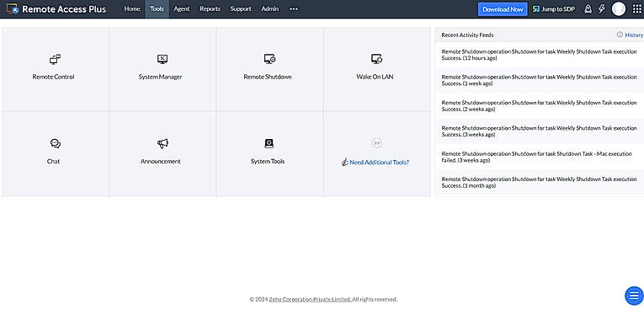644x310 pixels.
Task: Open the apps grid icon
Action: [x=636, y=9]
